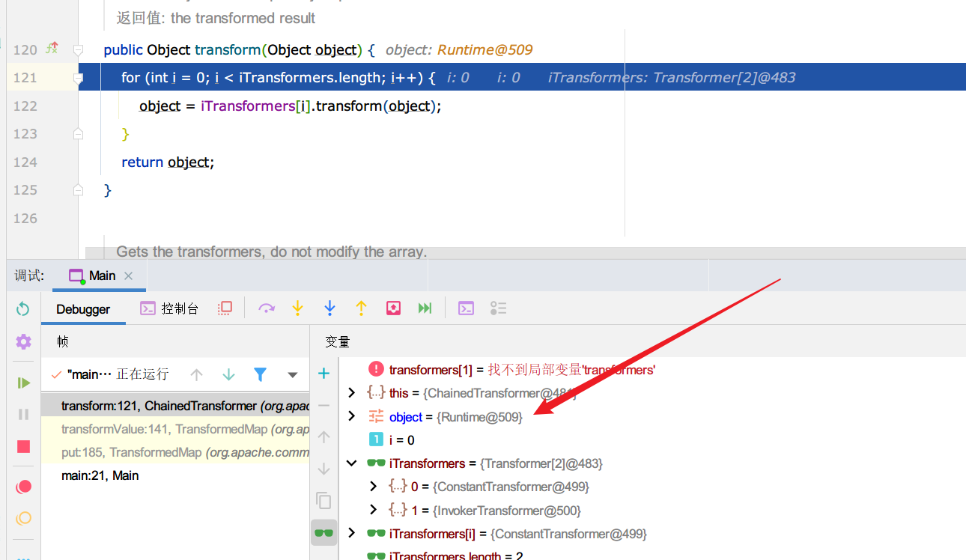Click the blue Force Step Into arrow

pos(329,308)
